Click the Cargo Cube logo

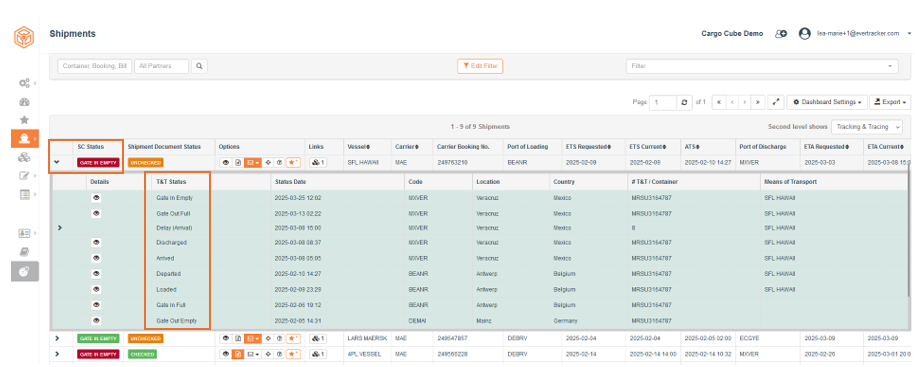[x=24, y=38]
